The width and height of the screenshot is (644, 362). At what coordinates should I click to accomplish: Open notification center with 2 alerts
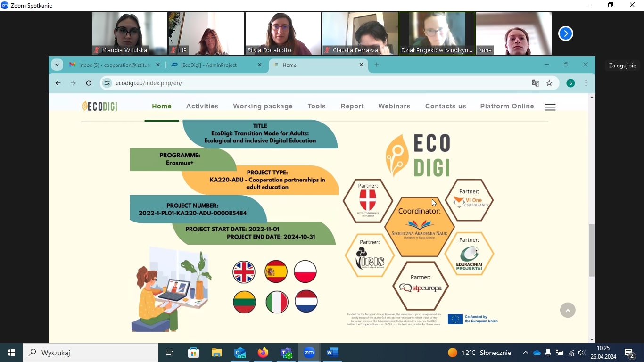point(630,353)
